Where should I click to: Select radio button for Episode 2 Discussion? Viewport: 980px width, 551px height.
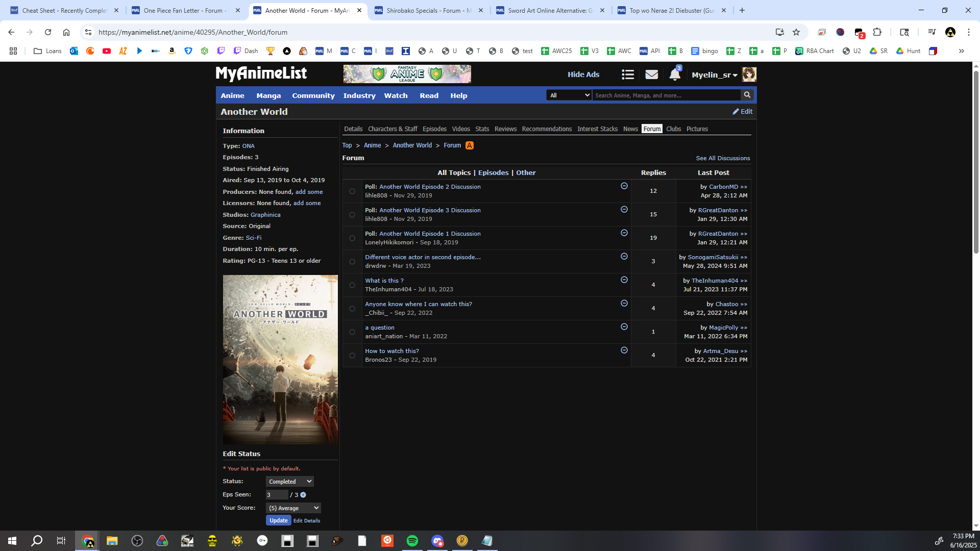[352, 191]
